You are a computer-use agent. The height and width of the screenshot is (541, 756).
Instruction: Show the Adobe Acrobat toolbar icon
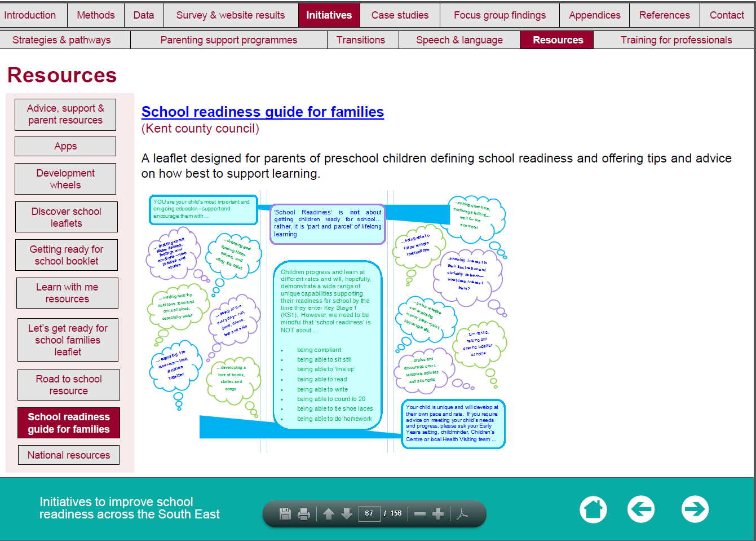[462, 513]
